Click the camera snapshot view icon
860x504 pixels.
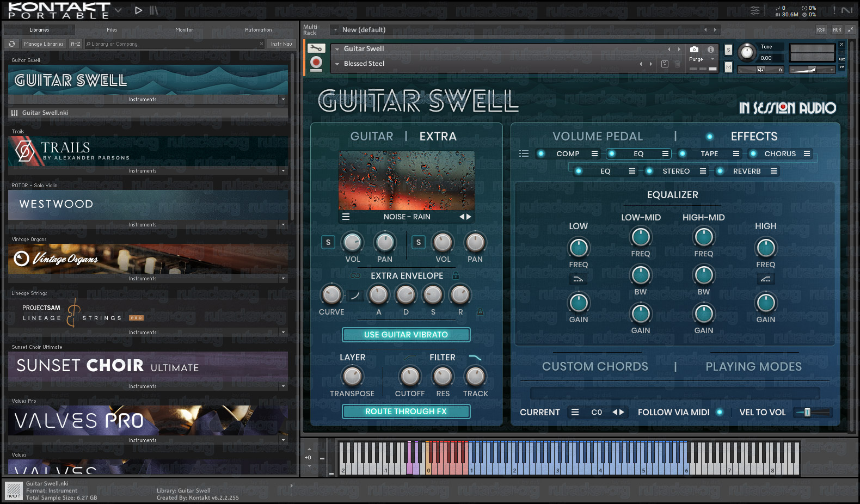[x=694, y=49]
